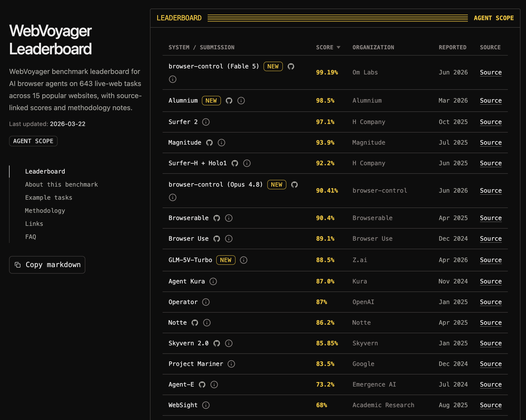Open Notte GitHub icon
This screenshot has height=420, width=526.
tap(195, 323)
